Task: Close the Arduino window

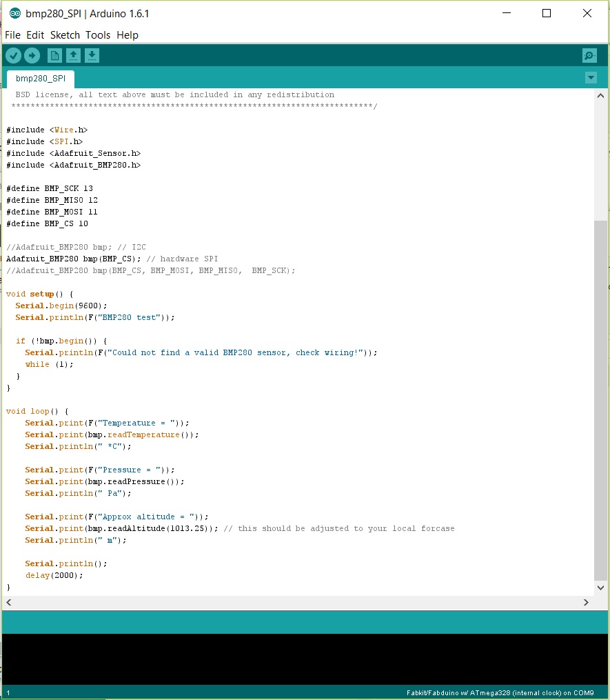Action: pos(587,13)
